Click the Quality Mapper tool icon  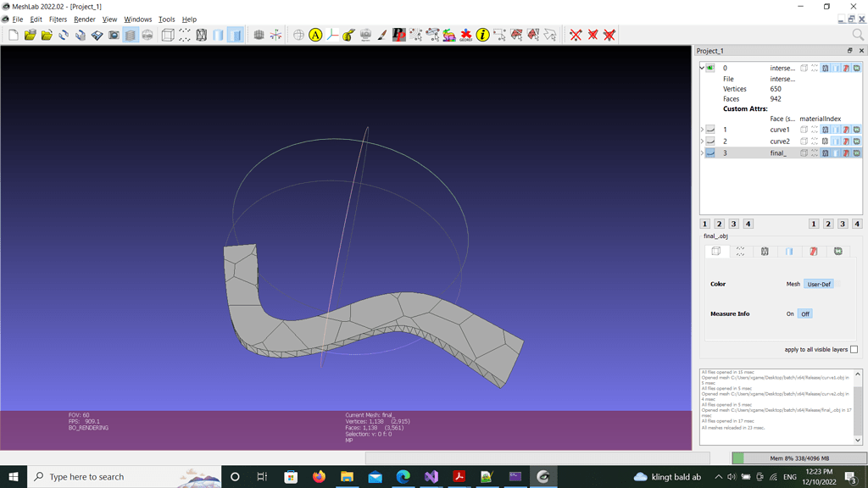(x=449, y=35)
